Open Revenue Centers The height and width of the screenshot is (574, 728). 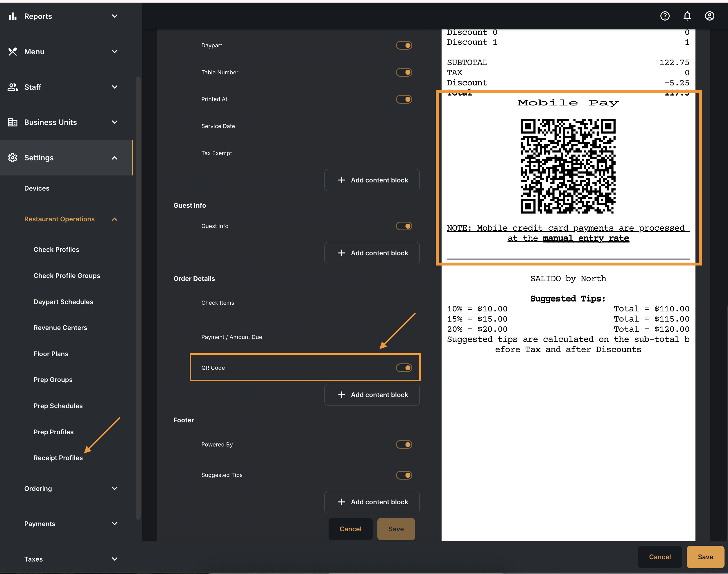tap(60, 328)
